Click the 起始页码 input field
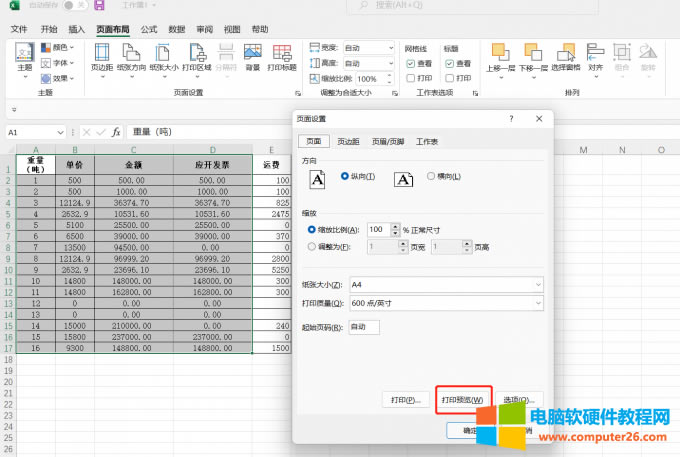This screenshot has width=680, height=457. tap(363, 327)
